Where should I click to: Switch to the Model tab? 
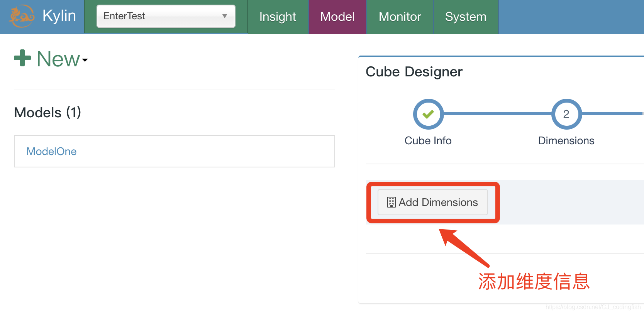(x=337, y=17)
